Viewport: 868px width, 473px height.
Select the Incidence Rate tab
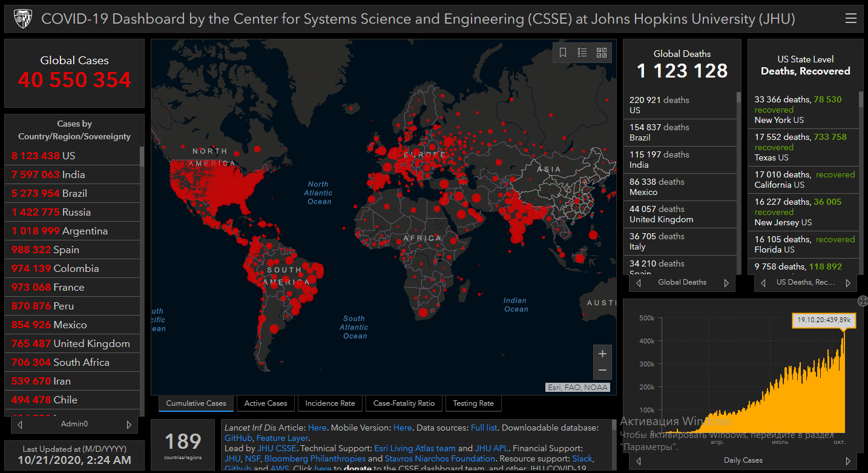[x=330, y=403]
